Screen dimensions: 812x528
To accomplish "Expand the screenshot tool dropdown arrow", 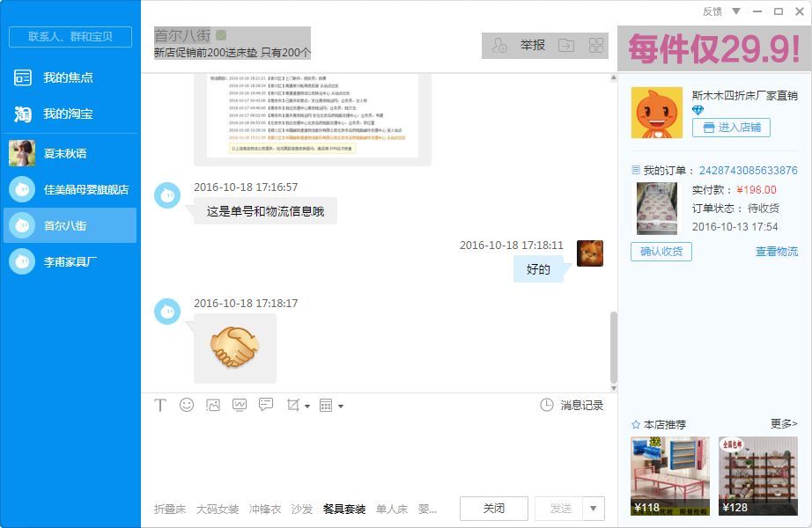I will pos(307,407).
